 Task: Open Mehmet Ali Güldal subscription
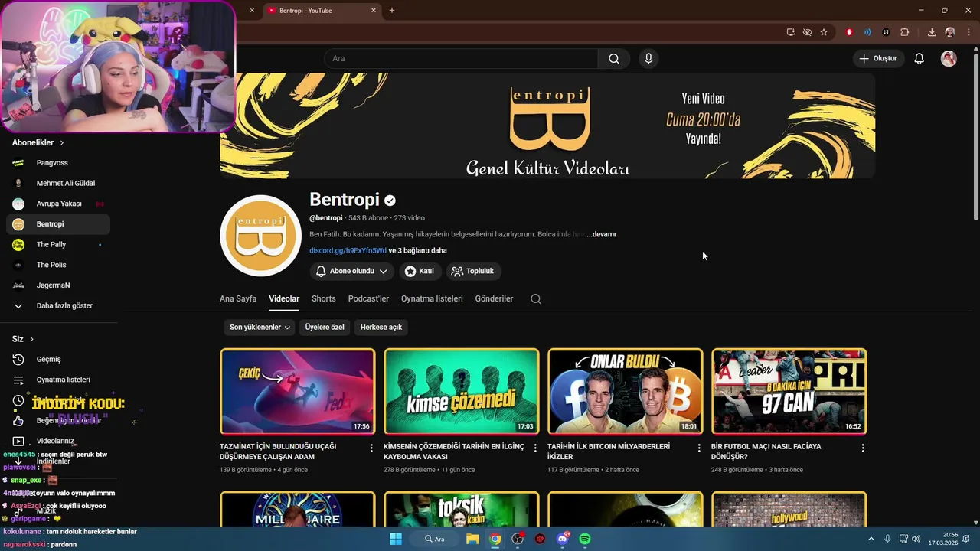tap(58, 183)
